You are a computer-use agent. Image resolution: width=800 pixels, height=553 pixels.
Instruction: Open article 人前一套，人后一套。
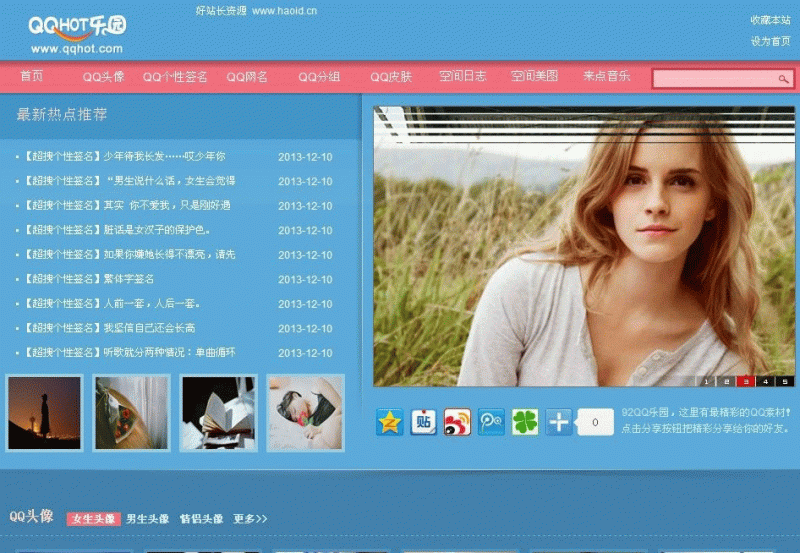152,304
